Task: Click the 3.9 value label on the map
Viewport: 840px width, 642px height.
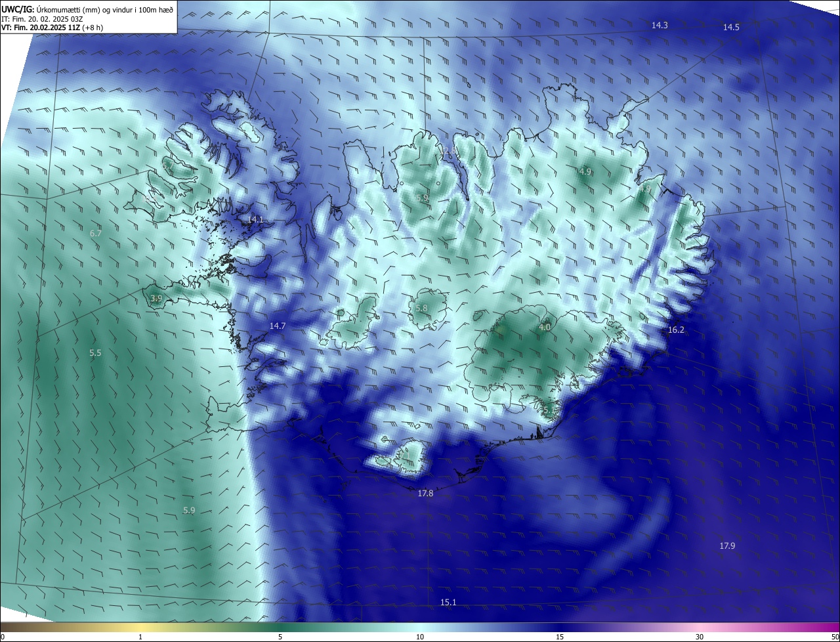Action: pyautogui.click(x=156, y=299)
